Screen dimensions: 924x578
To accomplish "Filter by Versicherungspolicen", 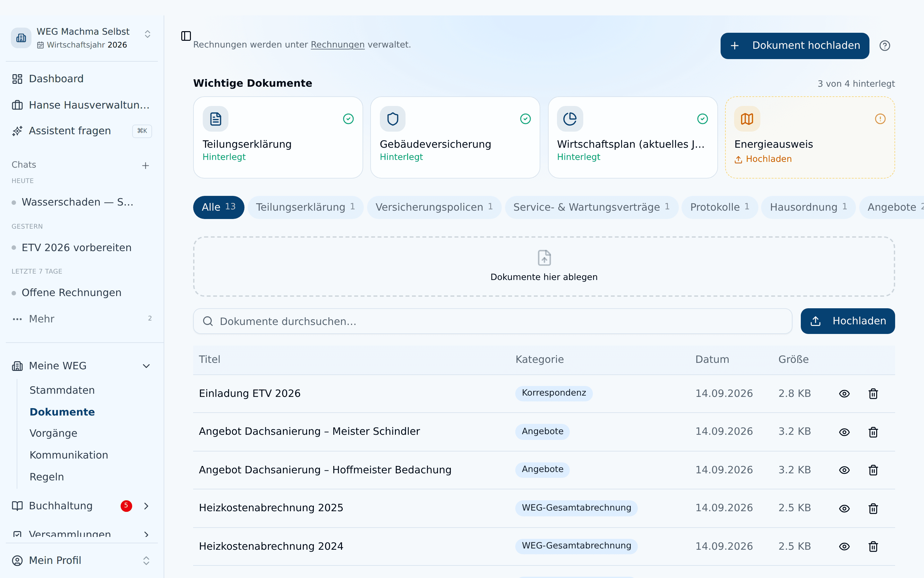I will click(434, 207).
